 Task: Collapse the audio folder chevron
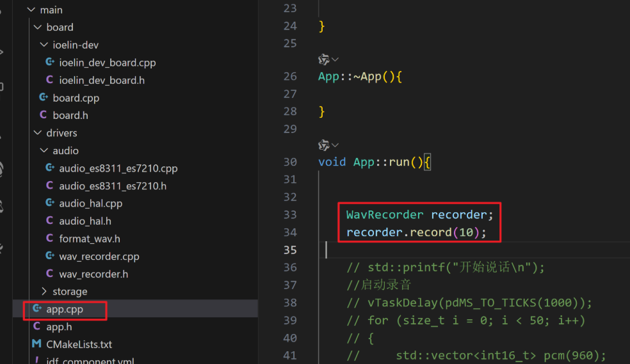(44, 150)
